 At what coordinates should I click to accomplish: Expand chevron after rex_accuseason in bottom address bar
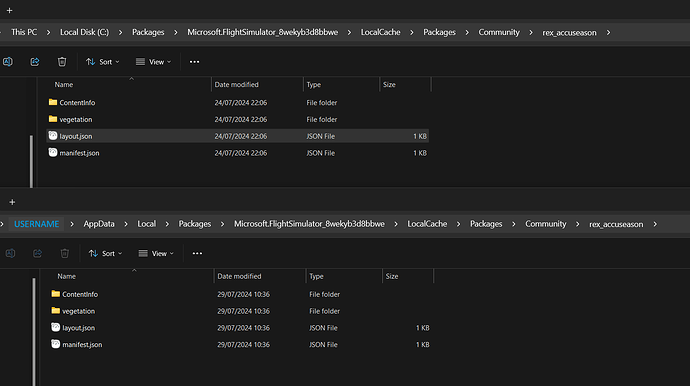tap(655, 224)
